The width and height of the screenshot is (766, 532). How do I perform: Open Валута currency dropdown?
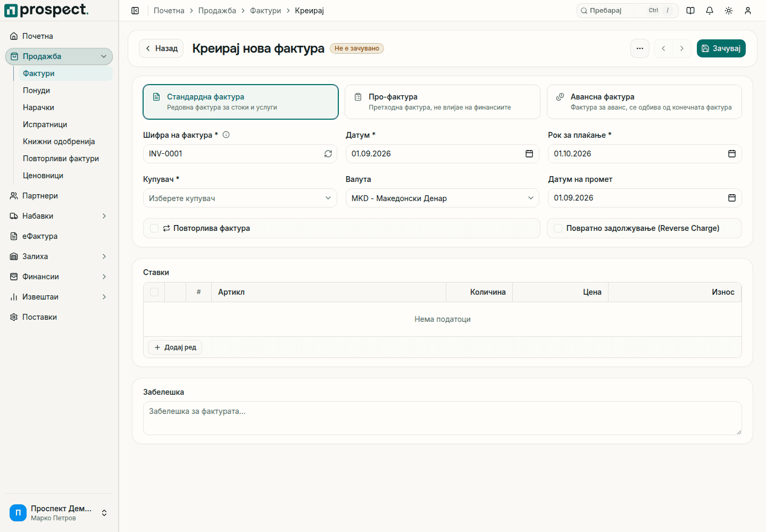click(x=443, y=198)
